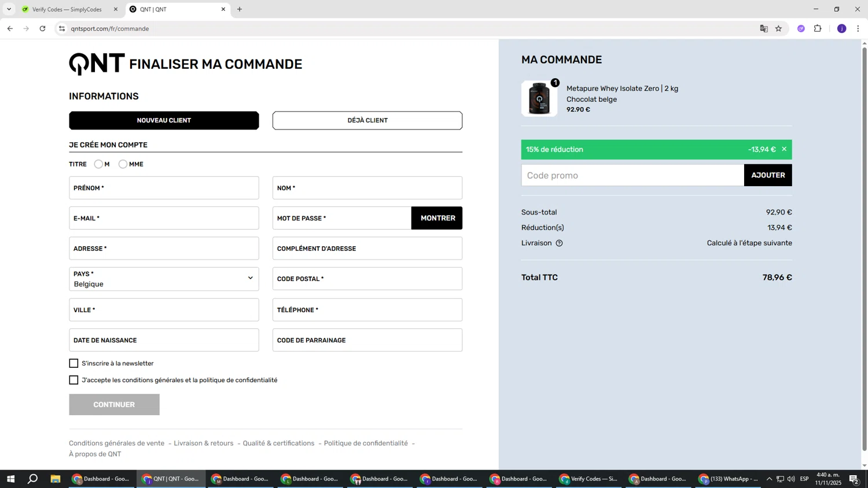The image size is (868, 488).
Task: Open Windows taskbar search
Action: (x=33, y=479)
